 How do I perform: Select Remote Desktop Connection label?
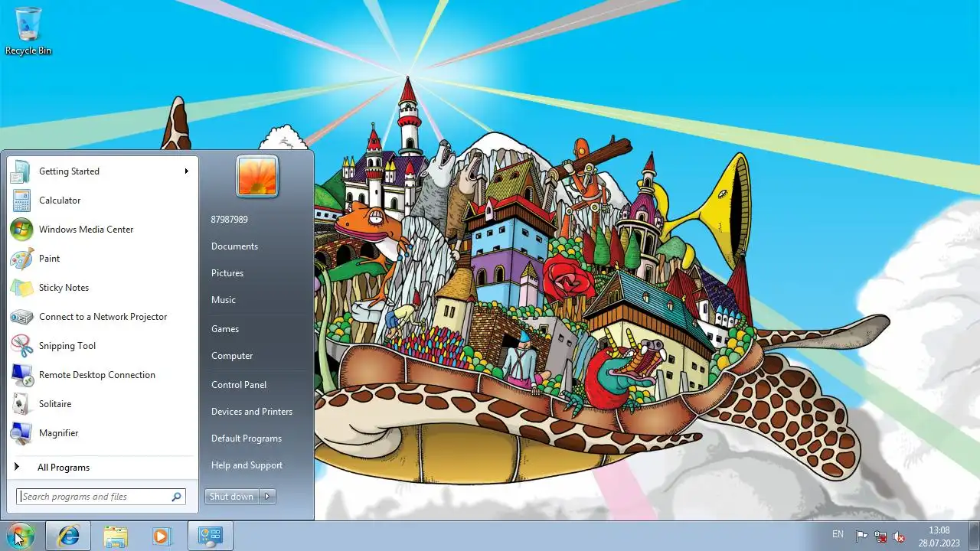tap(97, 375)
